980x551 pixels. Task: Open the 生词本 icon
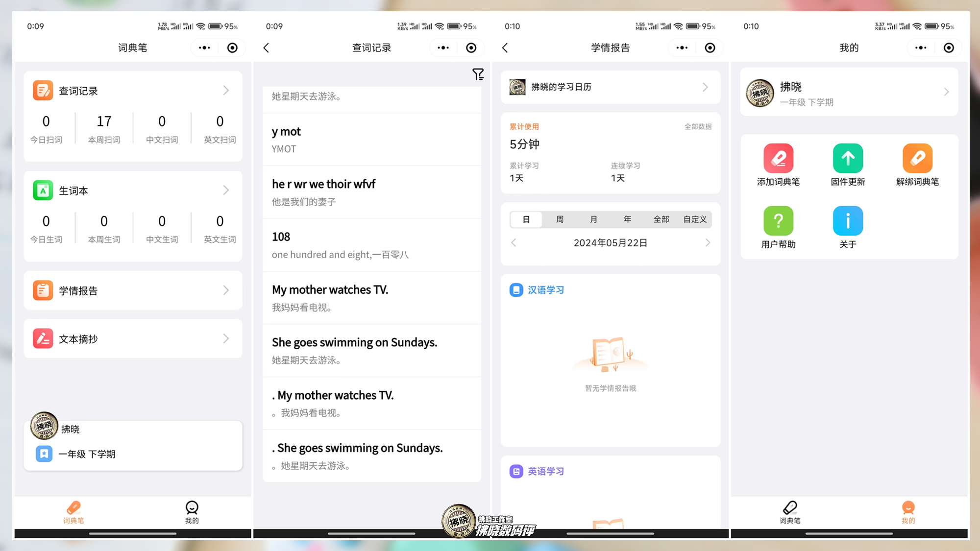(x=43, y=191)
